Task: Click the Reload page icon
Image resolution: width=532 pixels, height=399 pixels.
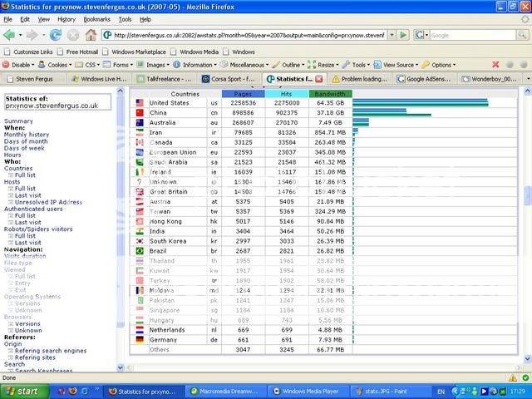Action: (56, 35)
